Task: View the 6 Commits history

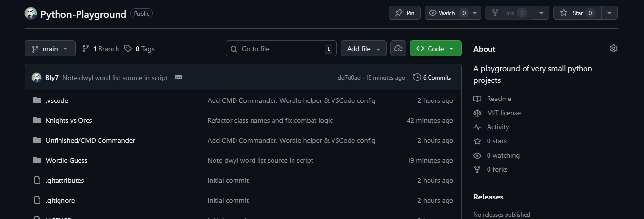Action: [x=432, y=77]
